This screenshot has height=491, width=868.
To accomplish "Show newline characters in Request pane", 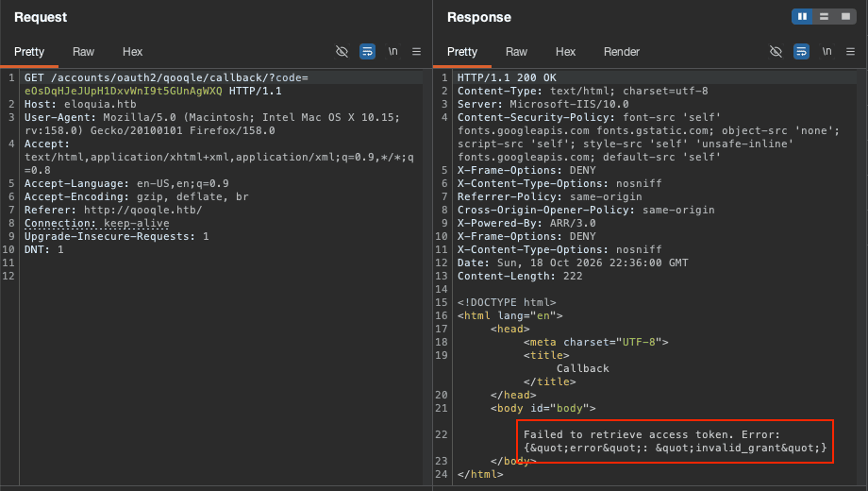I will point(393,52).
